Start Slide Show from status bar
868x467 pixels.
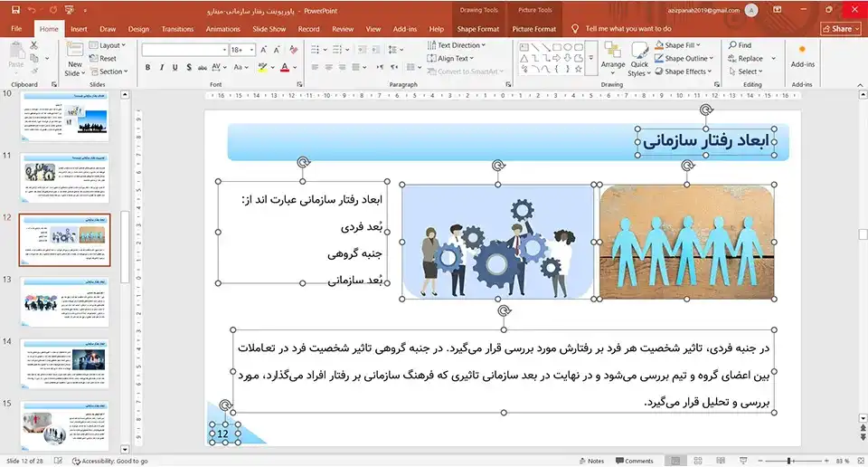coord(743,461)
